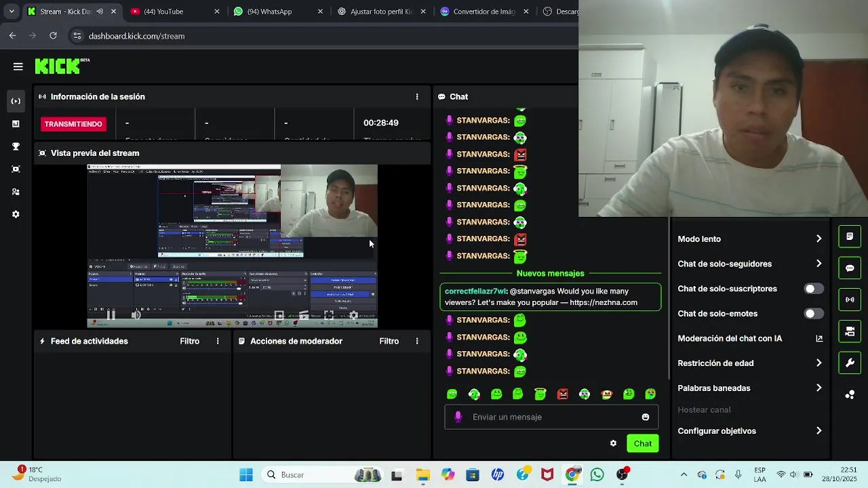Open chat settings gear beside Chat button

(x=613, y=443)
